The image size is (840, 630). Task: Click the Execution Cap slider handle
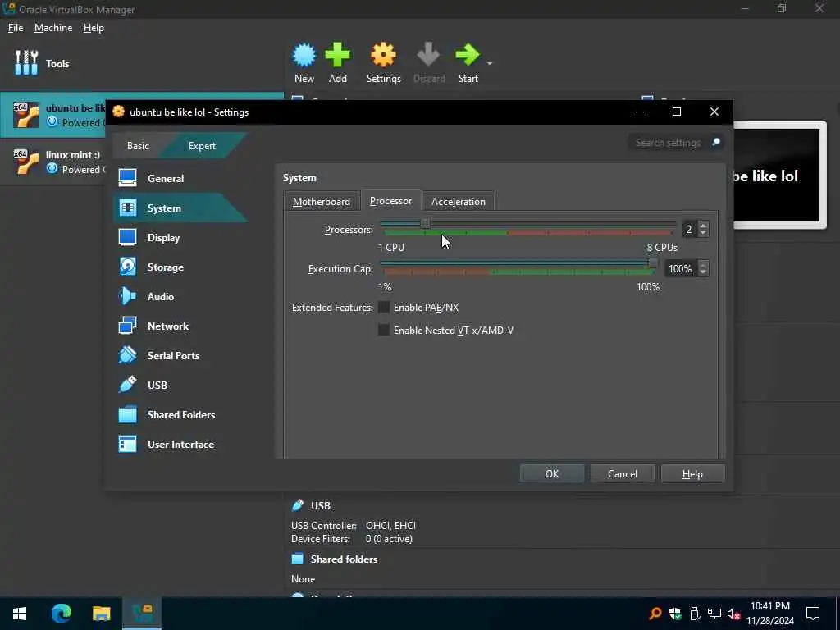tap(652, 263)
